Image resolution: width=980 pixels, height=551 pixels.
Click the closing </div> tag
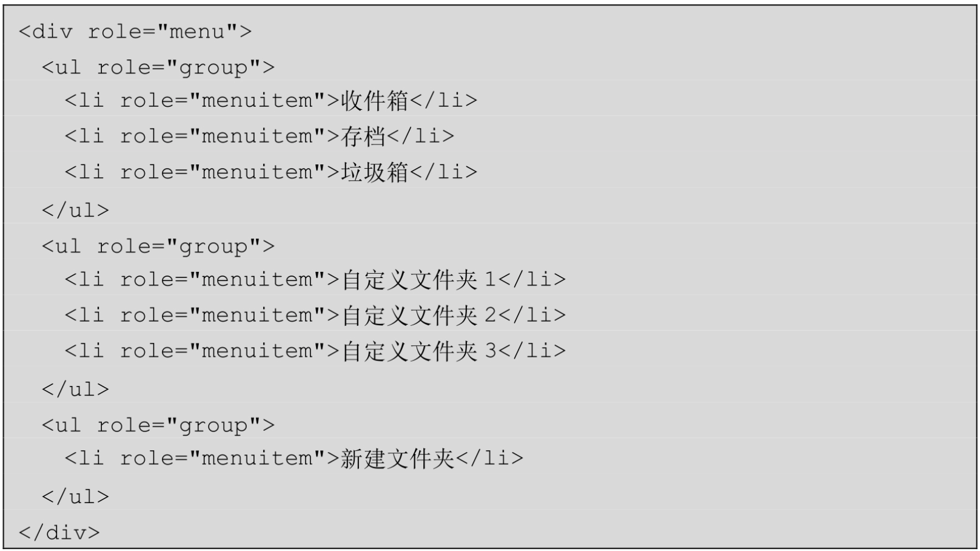(59, 533)
